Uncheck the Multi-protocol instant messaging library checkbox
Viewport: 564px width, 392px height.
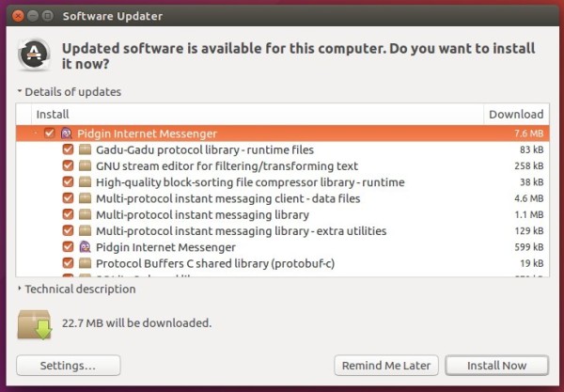[68, 214]
